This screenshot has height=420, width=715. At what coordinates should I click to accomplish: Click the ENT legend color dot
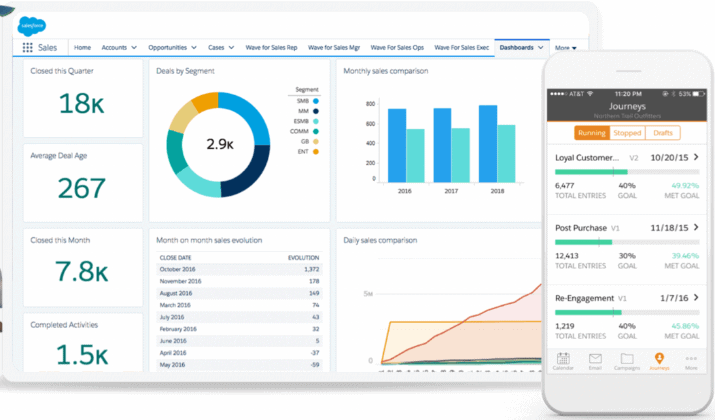(316, 151)
